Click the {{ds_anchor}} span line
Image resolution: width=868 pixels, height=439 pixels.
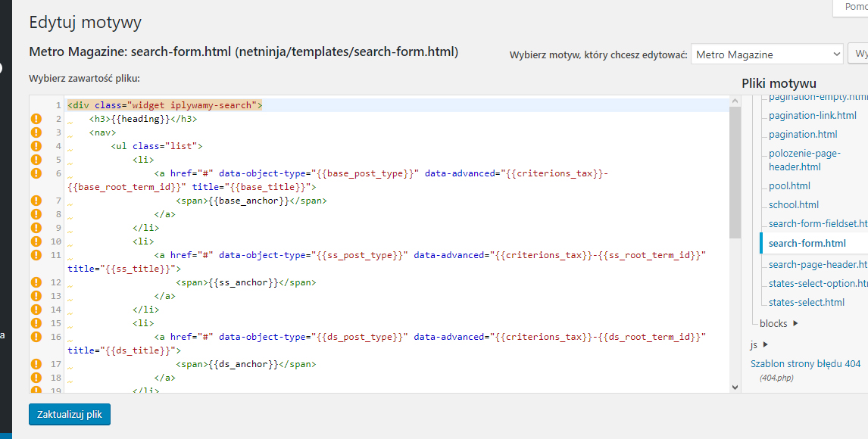click(x=246, y=364)
